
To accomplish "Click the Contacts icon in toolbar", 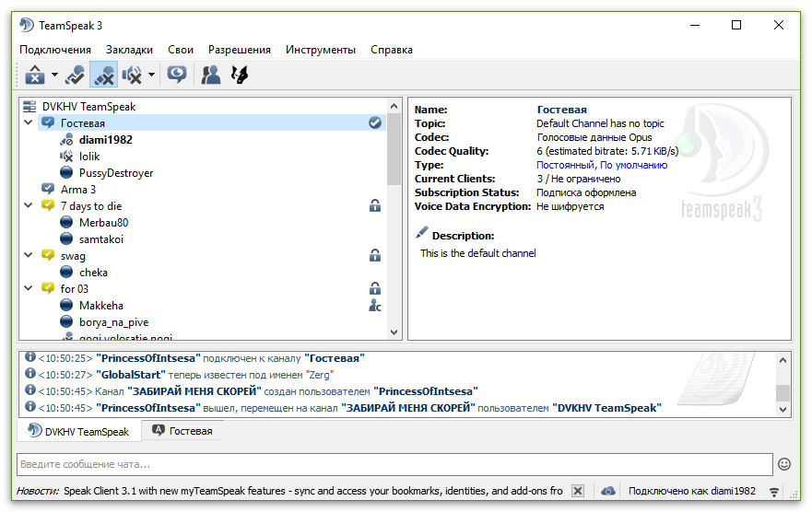I will [x=211, y=75].
